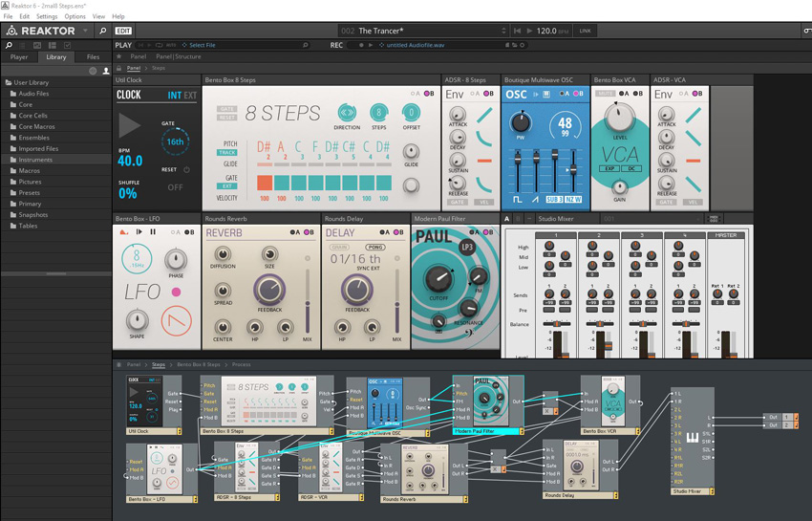Open the Help menu

click(118, 16)
